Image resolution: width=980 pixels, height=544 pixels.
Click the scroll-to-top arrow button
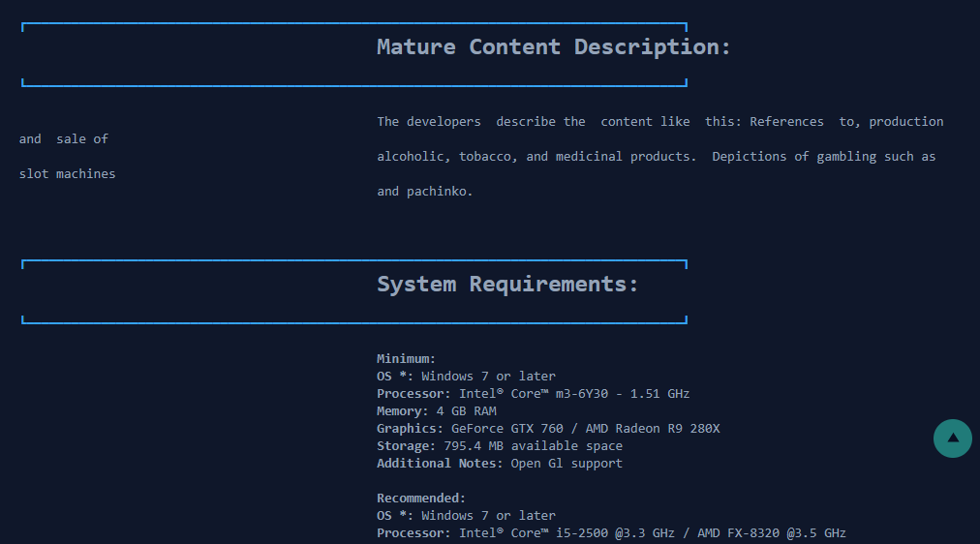coord(952,438)
